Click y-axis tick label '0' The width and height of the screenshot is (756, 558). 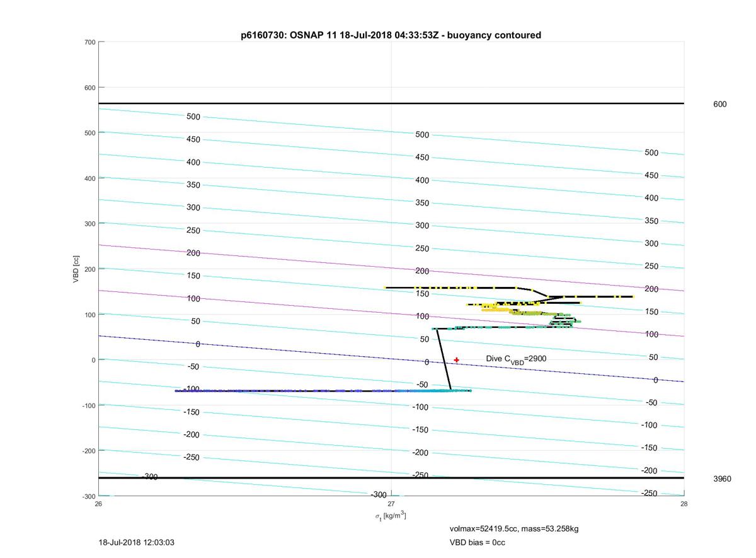pyautogui.click(x=93, y=360)
